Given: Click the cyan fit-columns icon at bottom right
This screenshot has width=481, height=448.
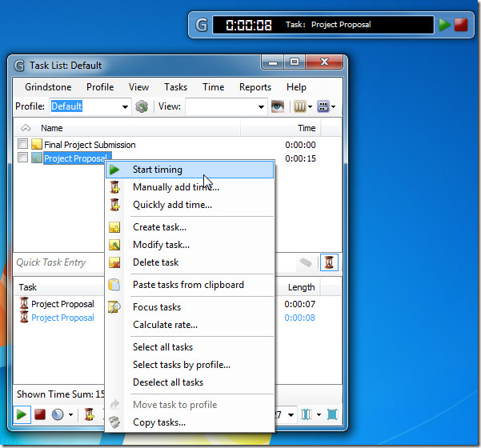Looking at the screenshot, I should [x=332, y=415].
